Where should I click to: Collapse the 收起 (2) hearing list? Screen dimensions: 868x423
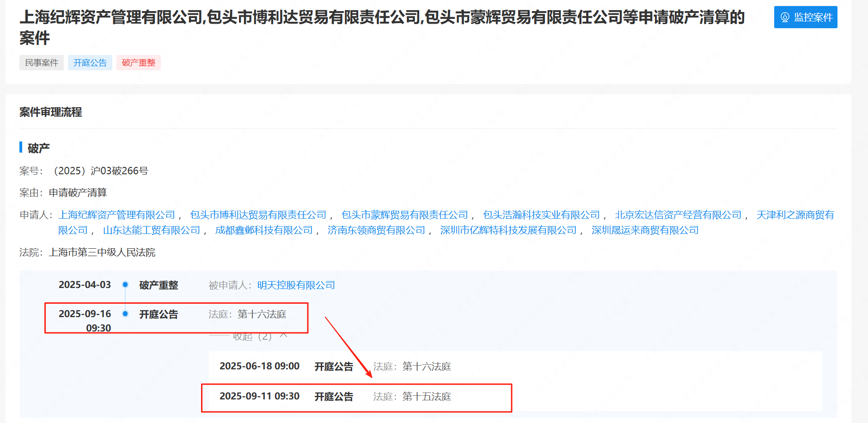260,336
